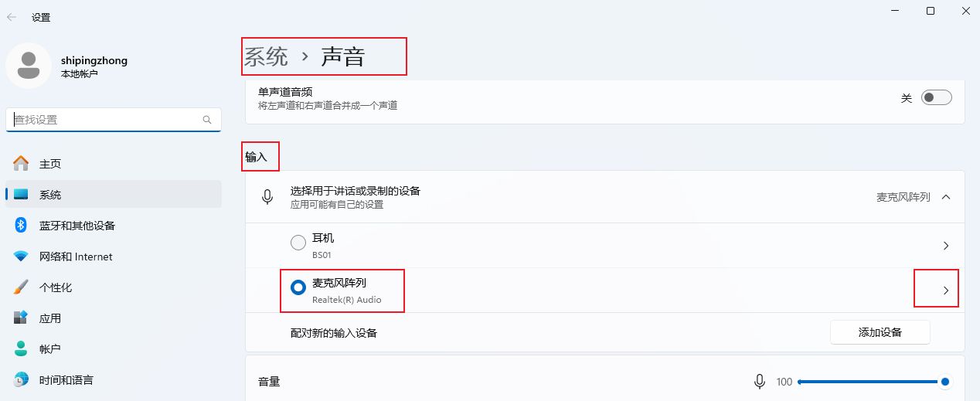Mute microphone via volume mic icon
The image size is (980, 401).
[760, 382]
